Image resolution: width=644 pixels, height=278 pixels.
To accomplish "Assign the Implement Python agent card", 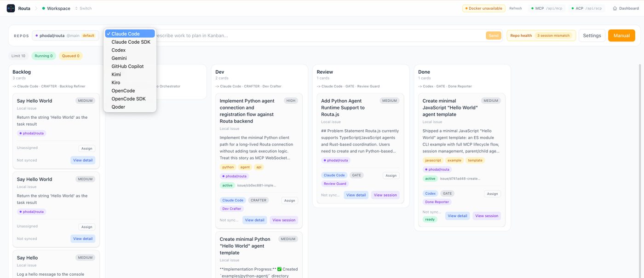I will click(289, 201).
